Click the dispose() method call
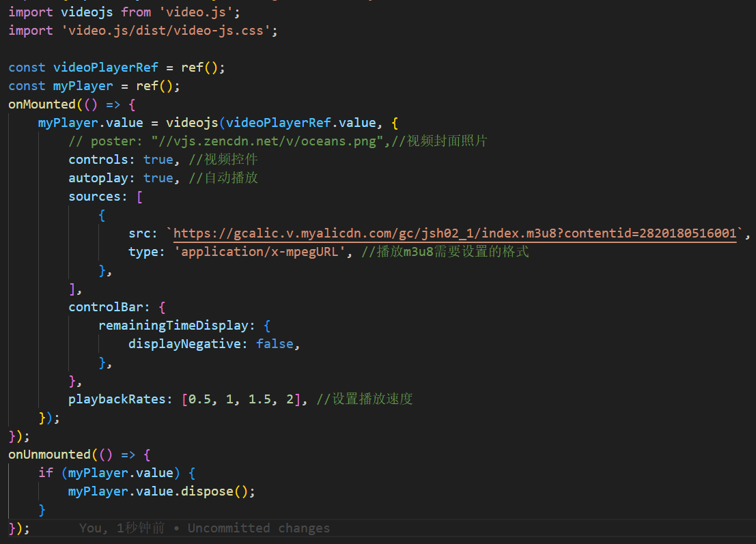The width and height of the screenshot is (756, 544). click(x=214, y=491)
